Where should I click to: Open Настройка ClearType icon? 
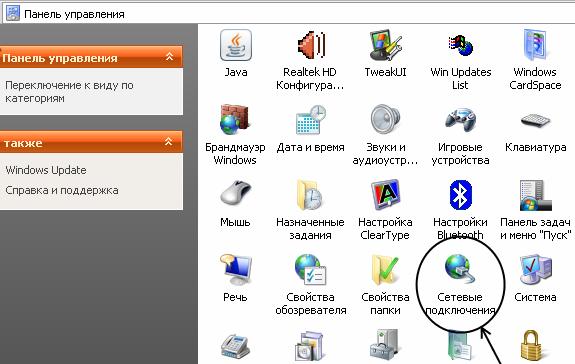coord(385,195)
